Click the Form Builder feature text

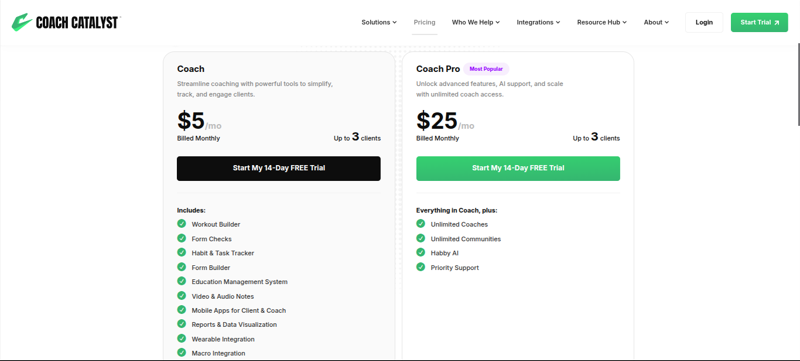click(x=211, y=267)
